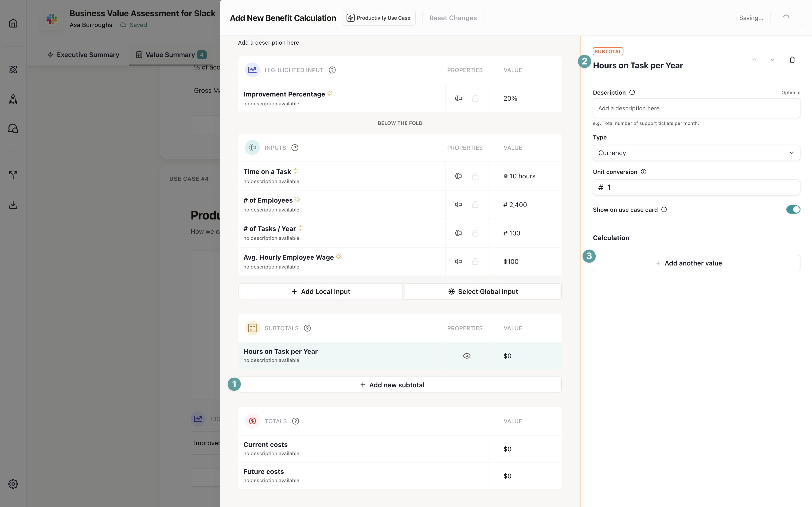Click Select Global Input button
This screenshot has height=507, width=812.
(483, 292)
